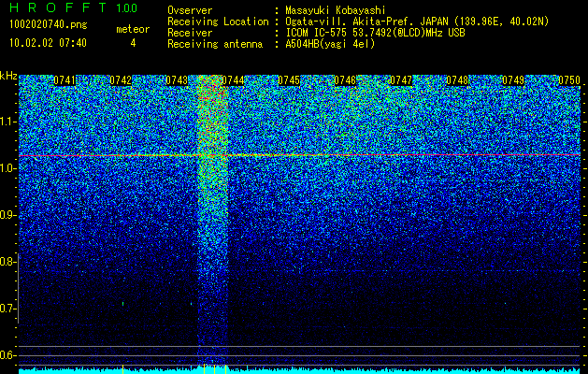The width and height of the screenshot is (588, 374).
Task: Click the meteor label
Action: pos(133,29)
